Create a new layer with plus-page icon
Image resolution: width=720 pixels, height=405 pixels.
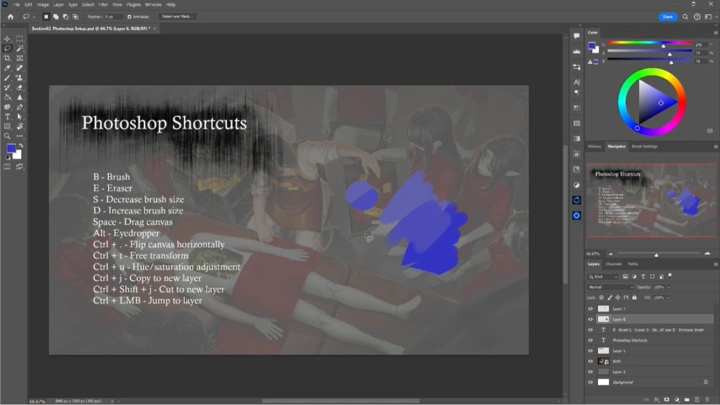(x=697, y=399)
